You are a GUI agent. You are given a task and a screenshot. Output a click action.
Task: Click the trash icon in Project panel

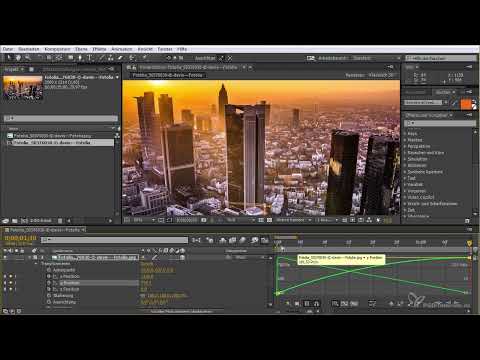tap(60, 221)
